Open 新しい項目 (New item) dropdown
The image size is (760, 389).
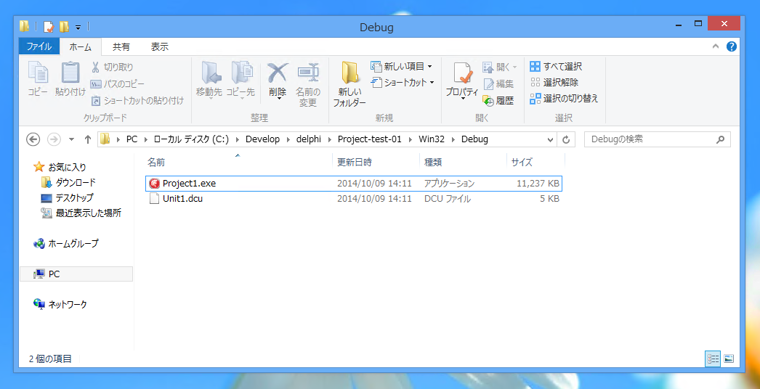coord(402,66)
